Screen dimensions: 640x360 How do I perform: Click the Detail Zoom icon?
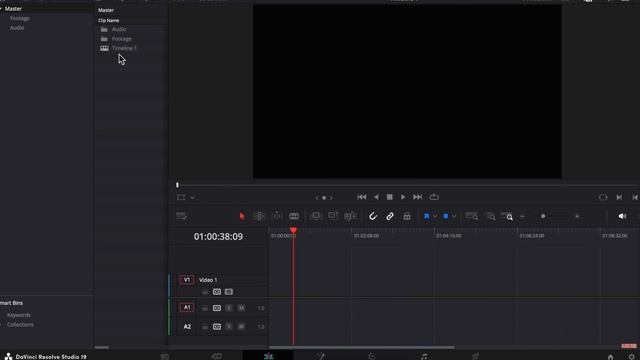point(491,217)
